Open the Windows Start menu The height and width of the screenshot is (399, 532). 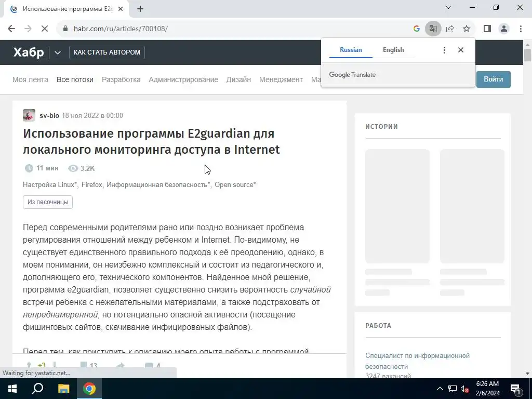tap(12, 389)
